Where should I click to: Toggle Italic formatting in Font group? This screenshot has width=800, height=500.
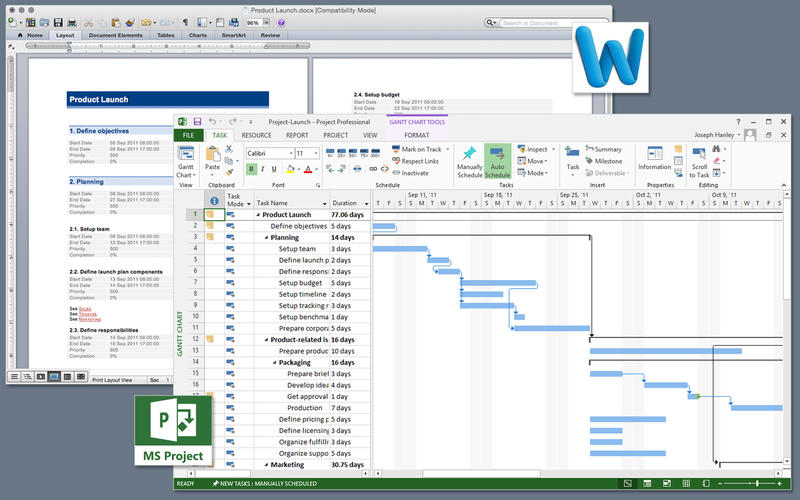262,169
